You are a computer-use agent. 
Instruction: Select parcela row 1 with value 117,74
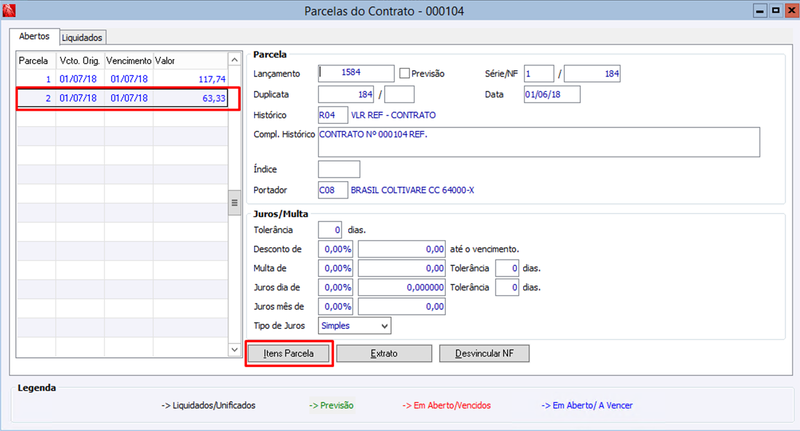pyautogui.click(x=122, y=79)
